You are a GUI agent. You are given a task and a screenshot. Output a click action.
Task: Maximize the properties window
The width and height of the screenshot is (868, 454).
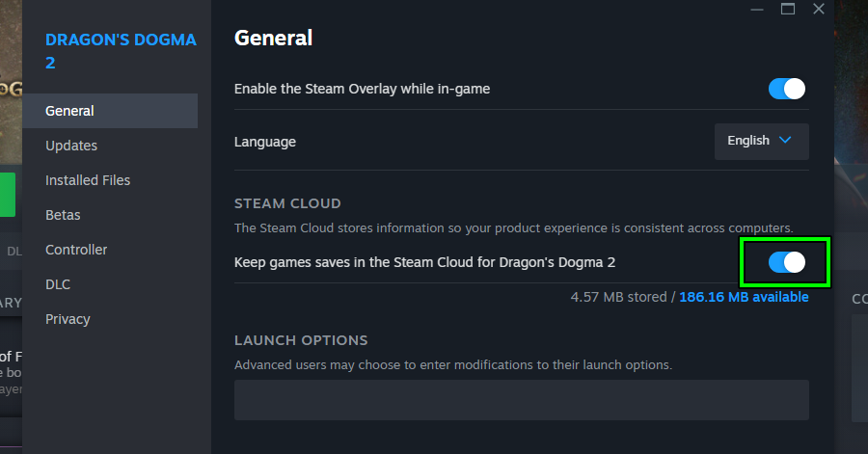[x=788, y=9]
